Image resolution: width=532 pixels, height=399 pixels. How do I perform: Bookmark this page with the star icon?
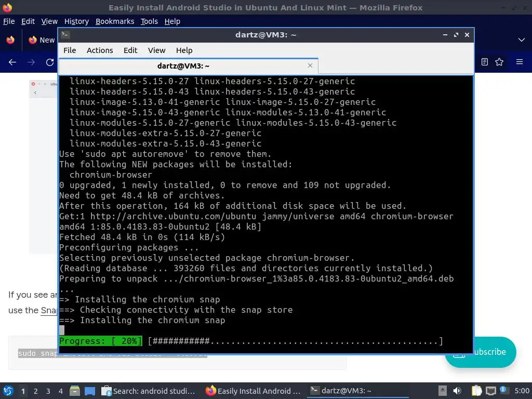pos(499,62)
